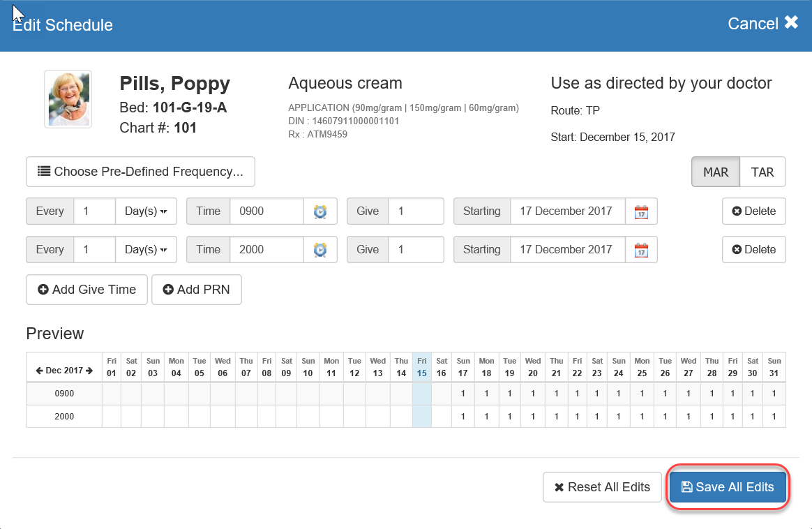Open calendar picker for first Starting date
Screen dimensions: 812x529
tap(641, 211)
